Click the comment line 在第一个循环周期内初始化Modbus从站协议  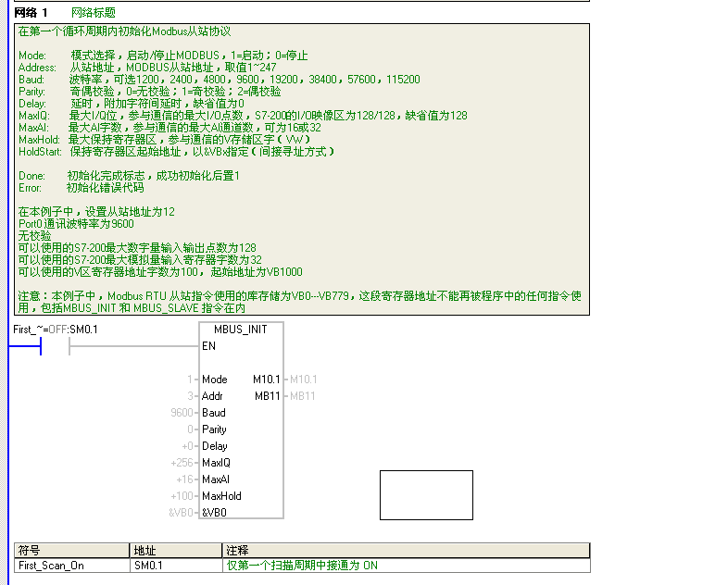pyautogui.click(x=124, y=31)
